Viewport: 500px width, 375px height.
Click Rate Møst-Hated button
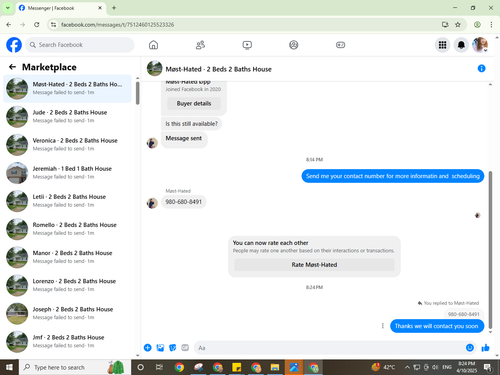pos(314,265)
